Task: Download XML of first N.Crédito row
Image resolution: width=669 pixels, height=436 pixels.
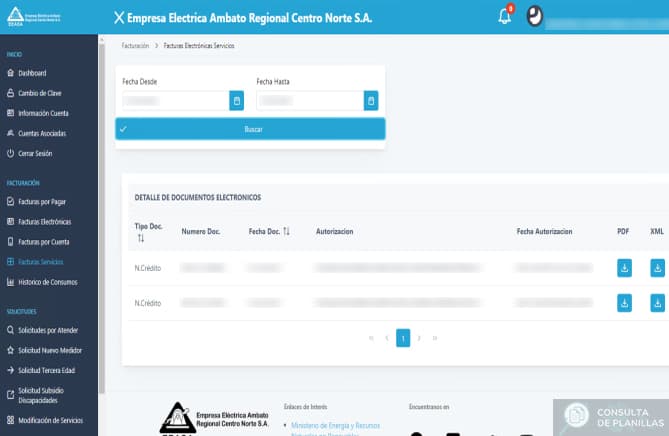Action: pyautogui.click(x=657, y=268)
